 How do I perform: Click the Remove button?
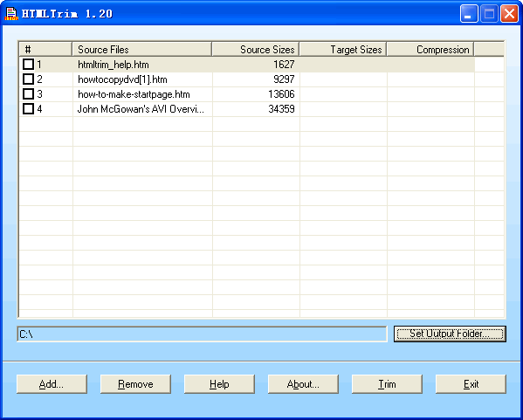click(x=135, y=384)
